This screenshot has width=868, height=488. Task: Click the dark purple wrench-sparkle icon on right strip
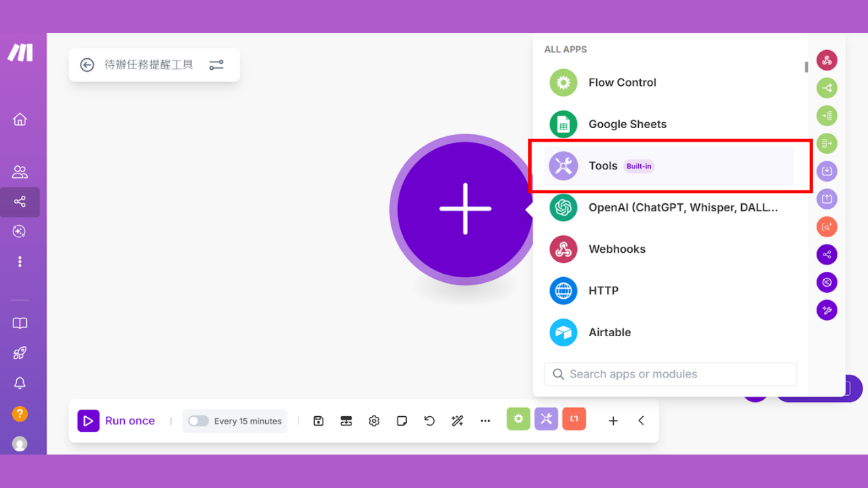[x=827, y=310]
